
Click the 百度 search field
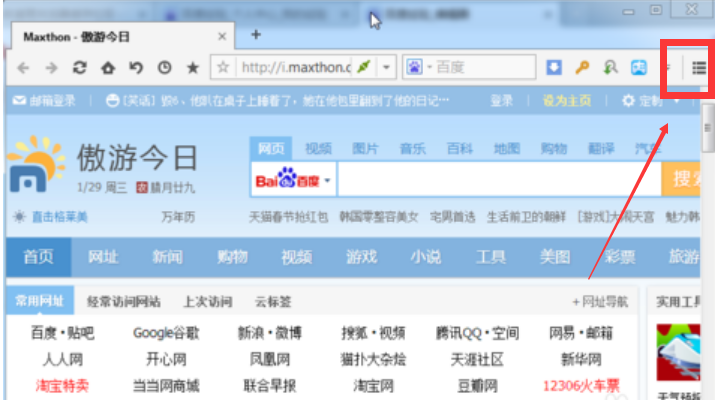pyautogui.click(x=483, y=67)
